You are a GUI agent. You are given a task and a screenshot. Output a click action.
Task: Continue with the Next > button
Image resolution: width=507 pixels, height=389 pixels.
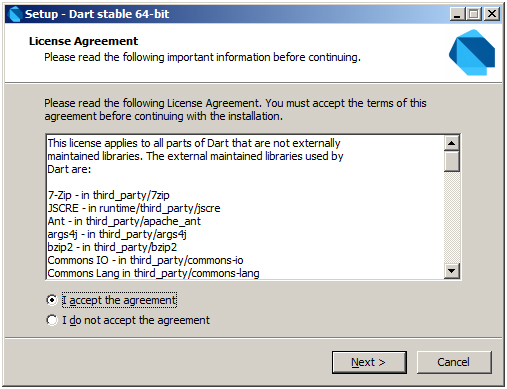(x=369, y=362)
